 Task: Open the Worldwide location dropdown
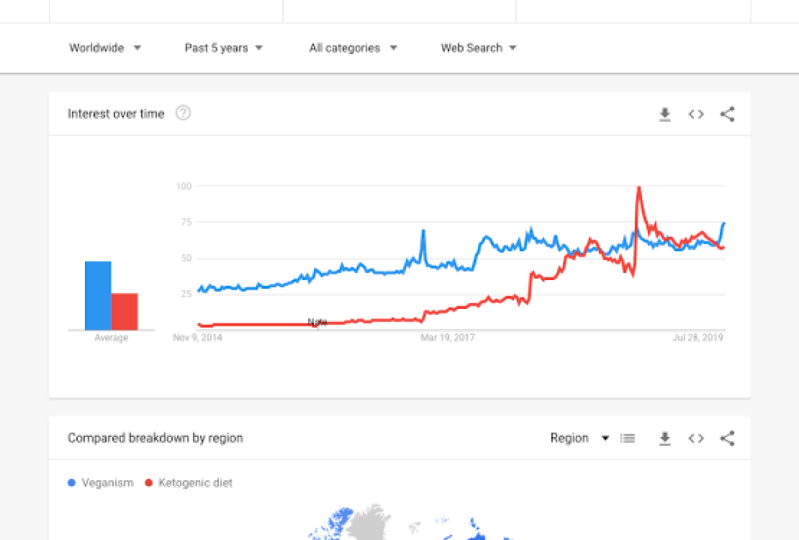coord(105,48)
